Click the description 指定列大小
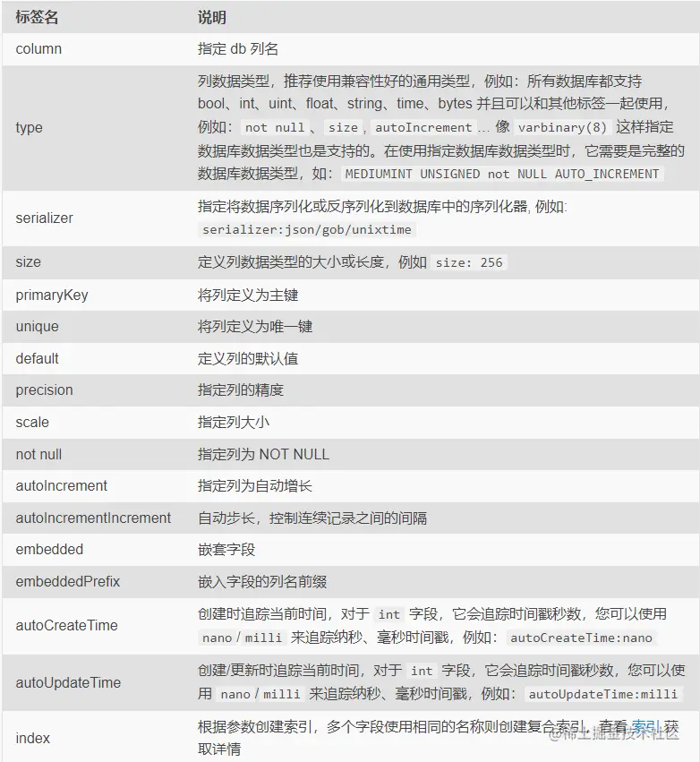The width and height of the screenshot is (700, 762). (x=234, y=422)
